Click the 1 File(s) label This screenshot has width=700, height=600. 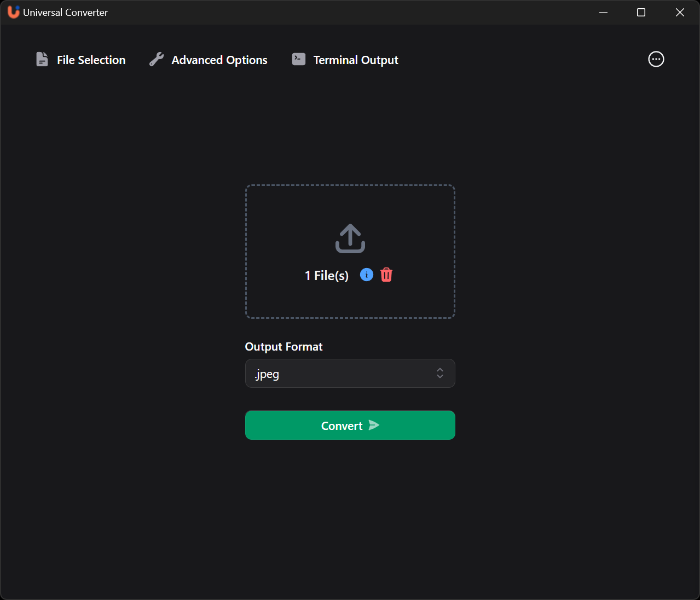click(x=326, y=275)
